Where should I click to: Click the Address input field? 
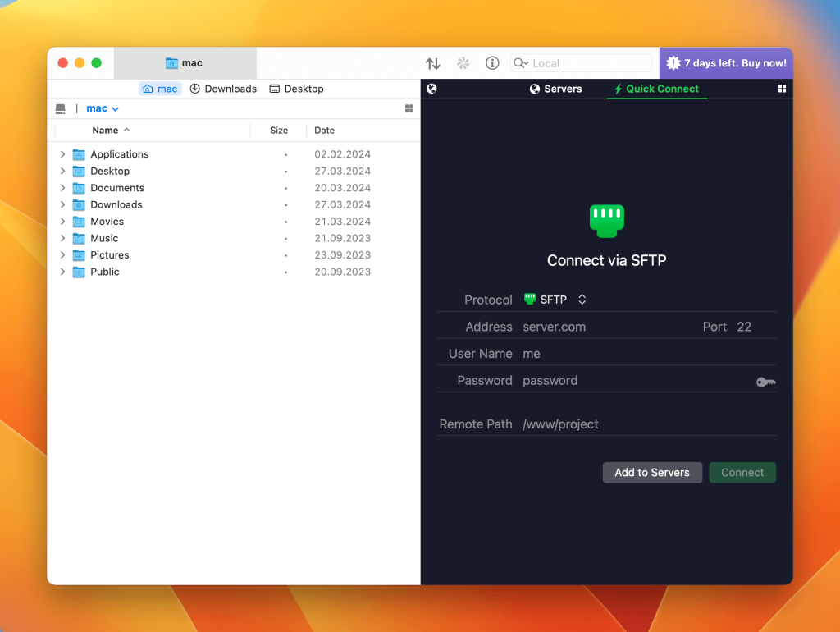pyautogui.click(x=607, y=327)
